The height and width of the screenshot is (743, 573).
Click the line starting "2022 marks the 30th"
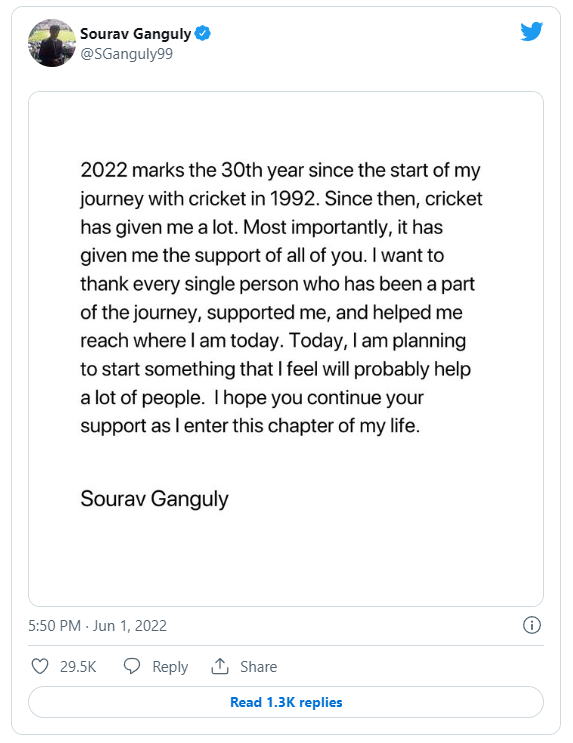tap(281, 171)
